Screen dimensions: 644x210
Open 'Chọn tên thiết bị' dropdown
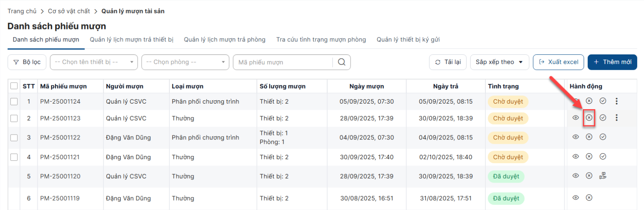pos(93,62)
